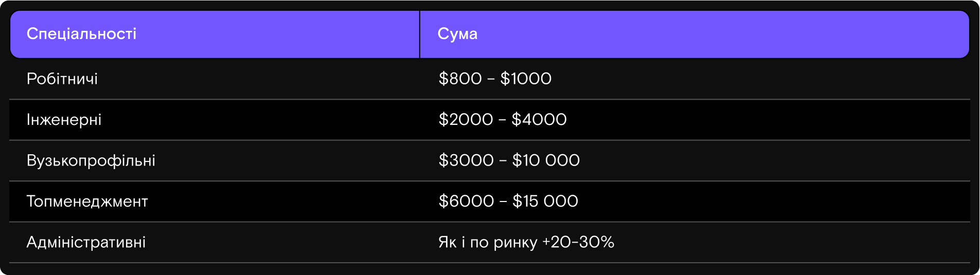Click the dash between $6000 and $15 000
The height and width of the screenshot is (275, 980).
[x=503, y=202]
